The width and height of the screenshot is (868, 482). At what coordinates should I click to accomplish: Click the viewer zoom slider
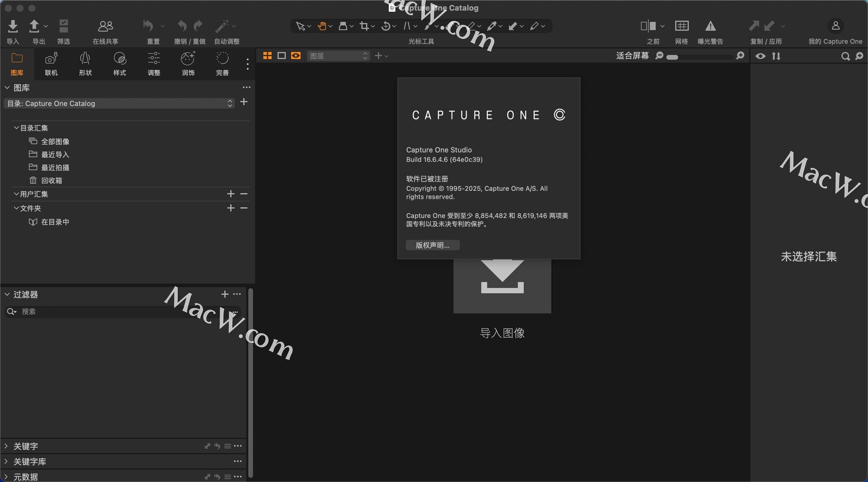click(x=700, y=57)
